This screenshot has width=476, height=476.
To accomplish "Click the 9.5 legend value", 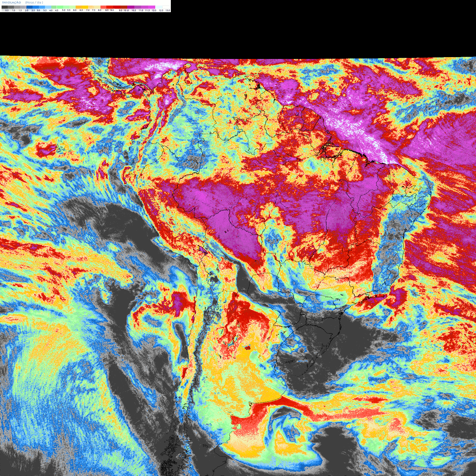I will click(121, 10).
